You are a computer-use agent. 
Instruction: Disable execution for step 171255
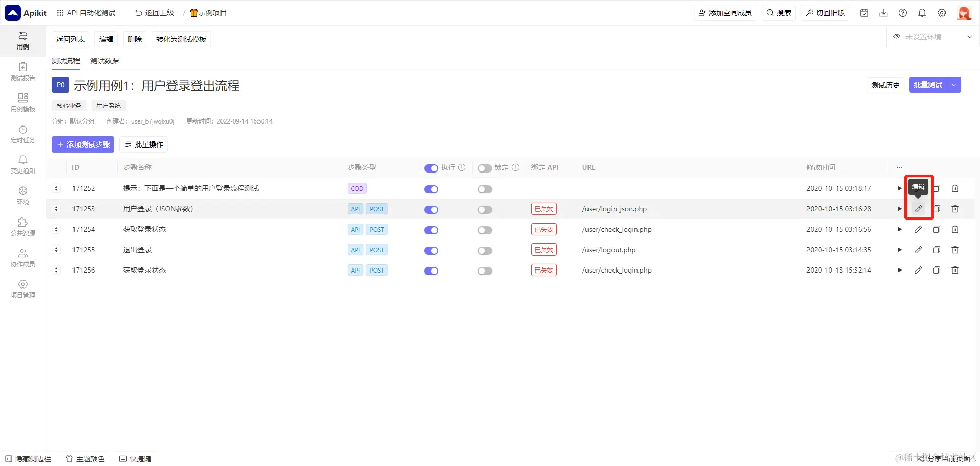click(431, 251)
